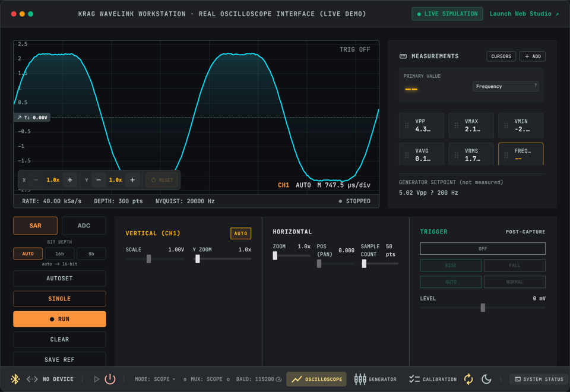Click the baud rate gauge icon
Viewport: 570px width, 392px height.
click(x=279, y=380)
